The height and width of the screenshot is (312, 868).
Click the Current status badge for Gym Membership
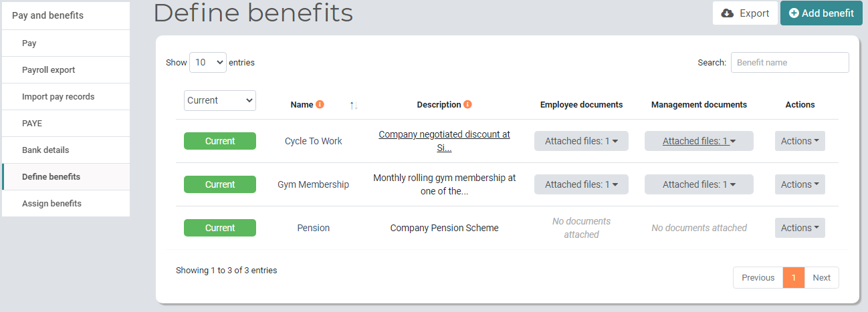click(x=220, y=184)
